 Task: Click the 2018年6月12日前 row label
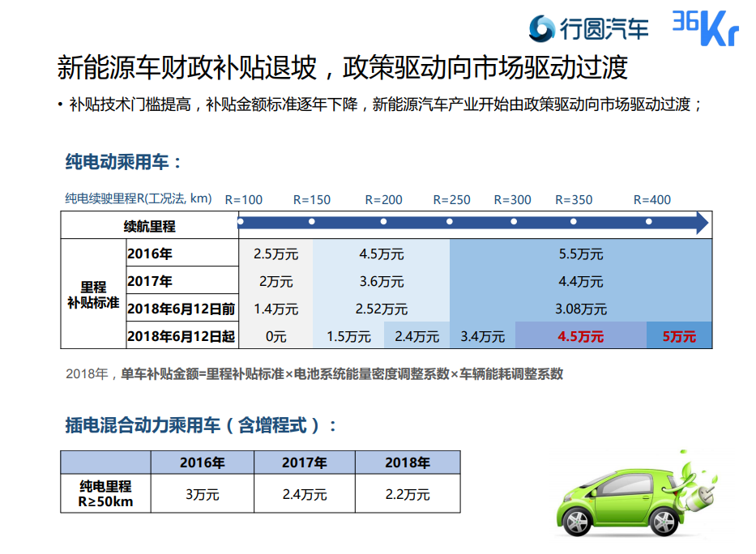click(182, 309)
